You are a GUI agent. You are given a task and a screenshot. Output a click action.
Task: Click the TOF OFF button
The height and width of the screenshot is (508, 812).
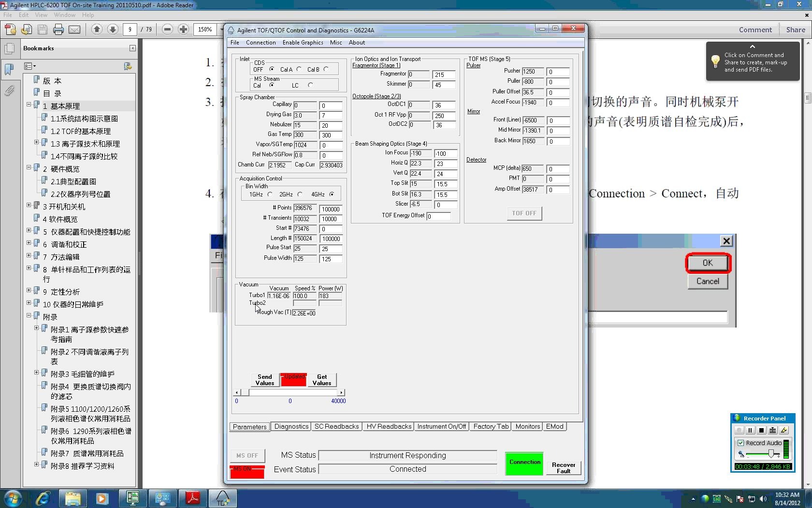pyautogui.click(x=524, y=213)
